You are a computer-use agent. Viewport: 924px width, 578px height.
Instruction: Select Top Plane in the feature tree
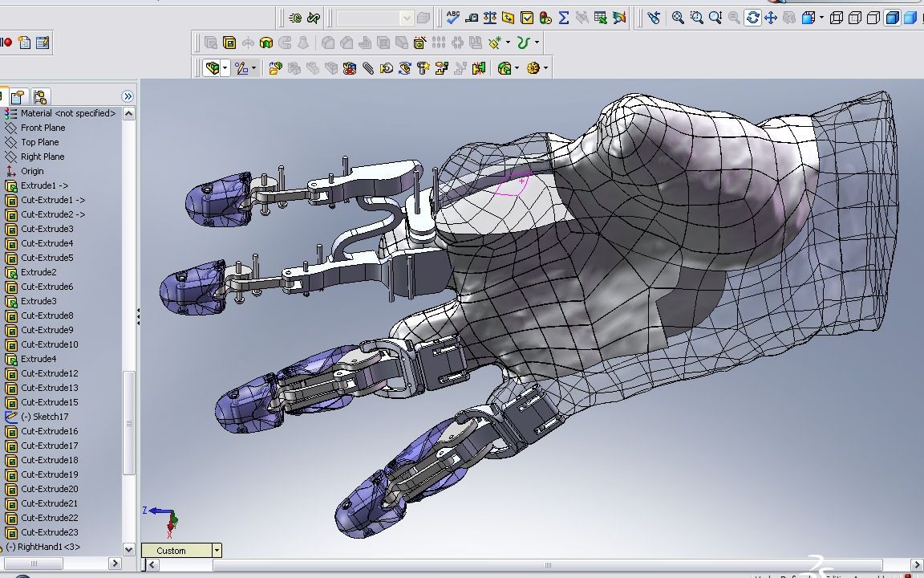pyautogui.click(x=39, y=142)
